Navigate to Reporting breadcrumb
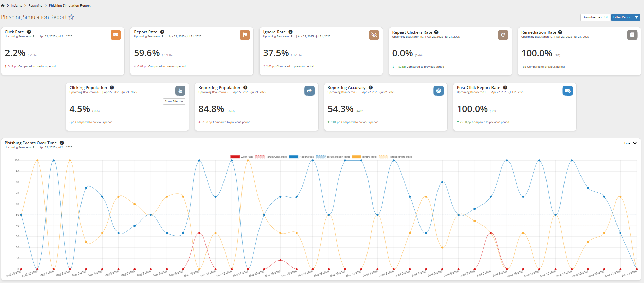 click(x=35, y=6)
